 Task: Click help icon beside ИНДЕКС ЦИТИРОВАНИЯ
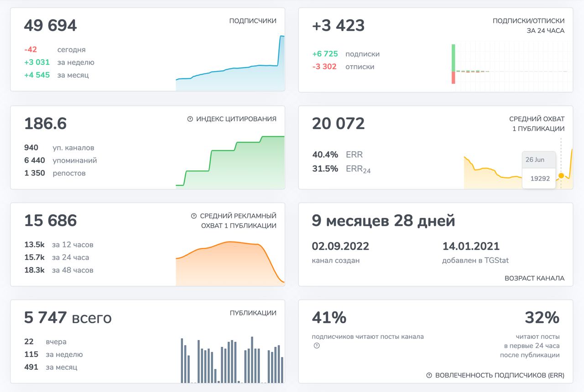pyautogui.click(x=190, y=119)
